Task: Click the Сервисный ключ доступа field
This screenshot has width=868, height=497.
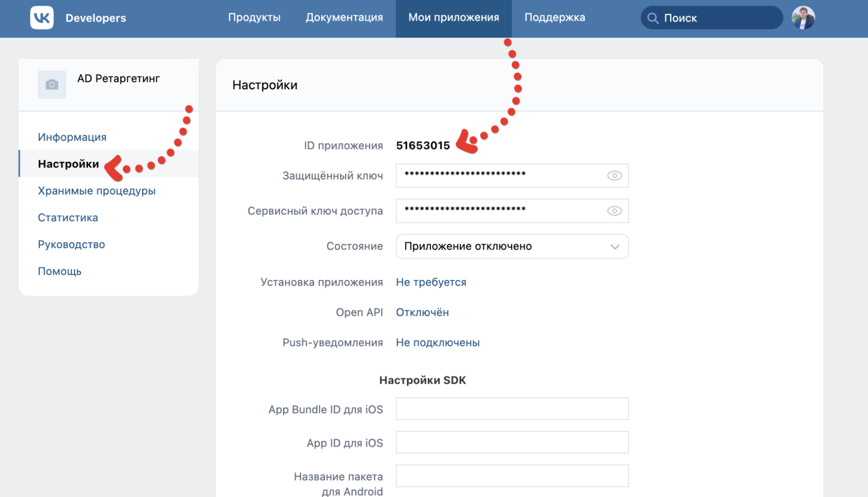Action: pyautogui.click(x=512, y=211)
